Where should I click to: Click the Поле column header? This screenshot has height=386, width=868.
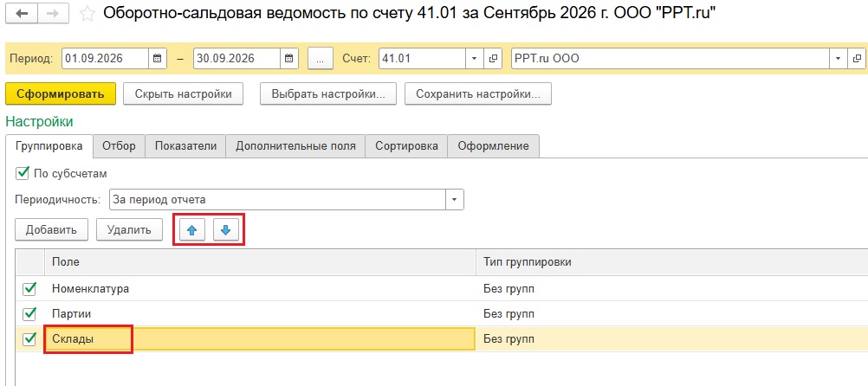click(x=260, y=262)
